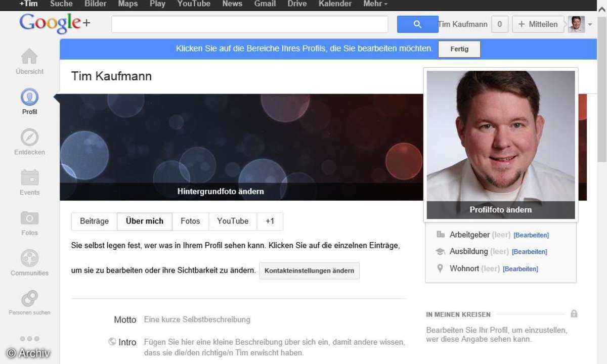The image size is (607, 364).
Task: Click the Google+ search input field
Action: click(x=250, y=24)
